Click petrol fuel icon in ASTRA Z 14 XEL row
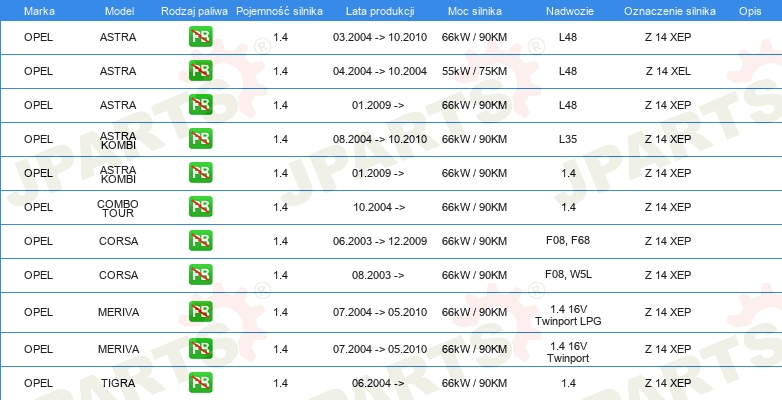782x400 pixels. pos(200,71)
